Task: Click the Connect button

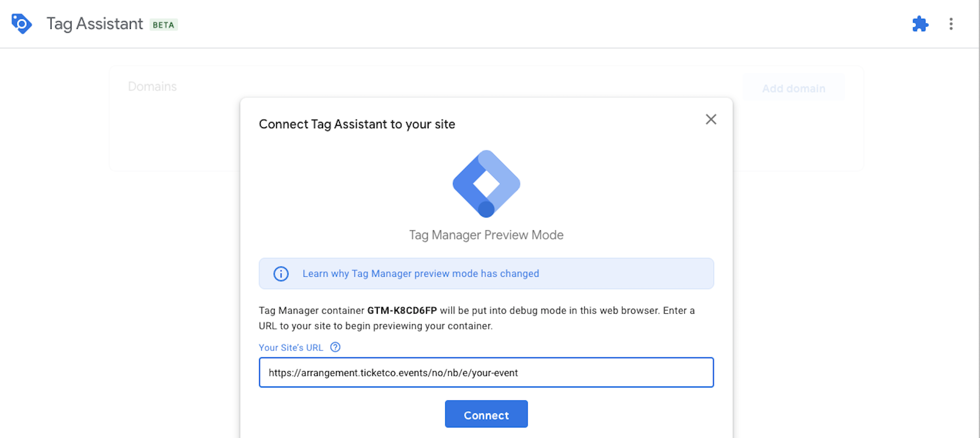Action: point(486,414)
